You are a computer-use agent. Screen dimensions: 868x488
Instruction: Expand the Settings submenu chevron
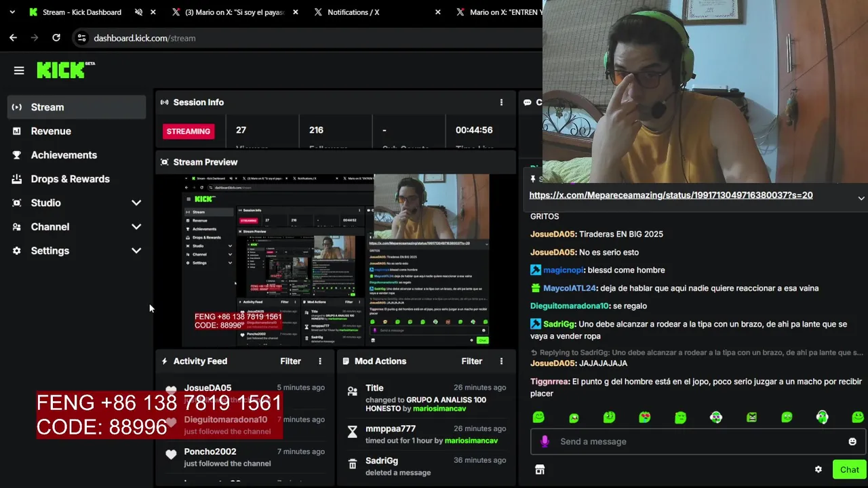coord(136,251)
